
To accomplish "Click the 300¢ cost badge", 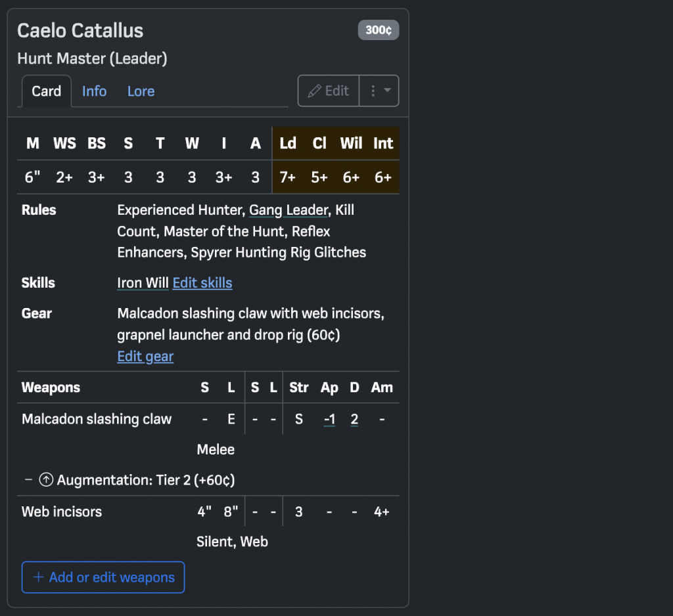I will pyautogui.click(x=378, y=30).
